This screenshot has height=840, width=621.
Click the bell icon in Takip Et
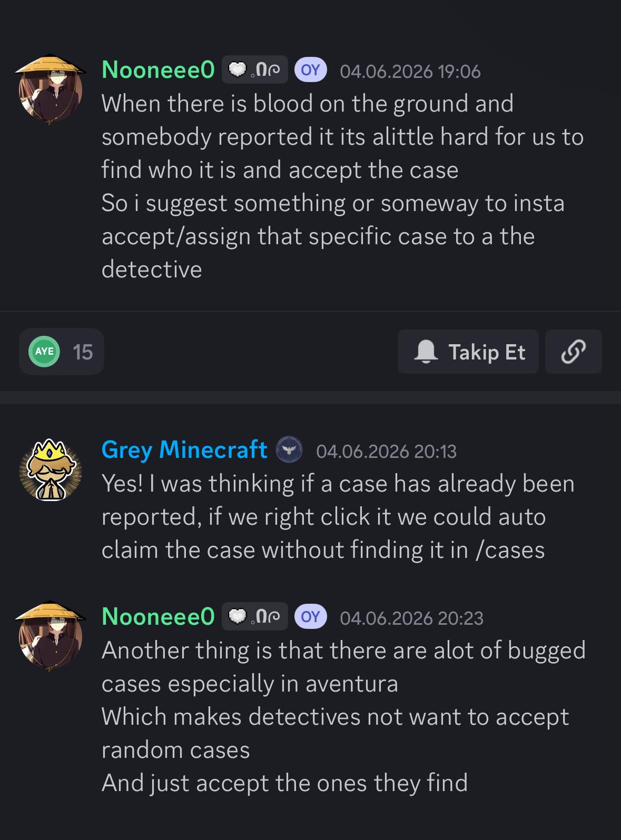[426, 352]
